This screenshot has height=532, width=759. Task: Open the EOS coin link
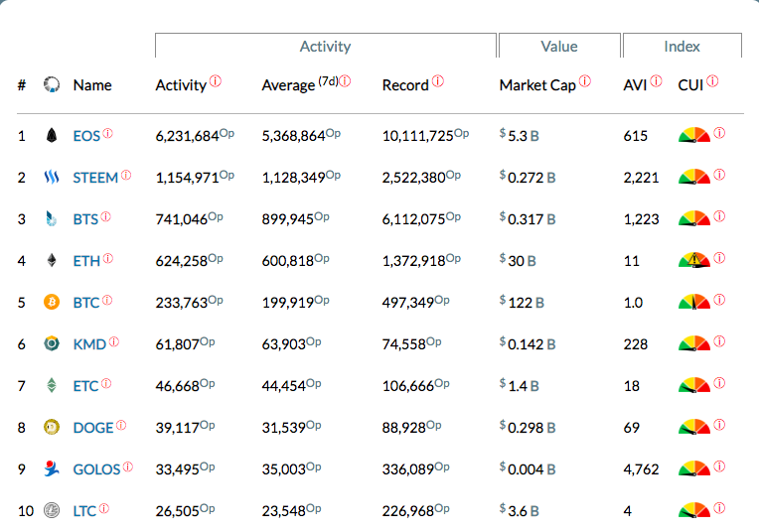[x=86, y=136]
